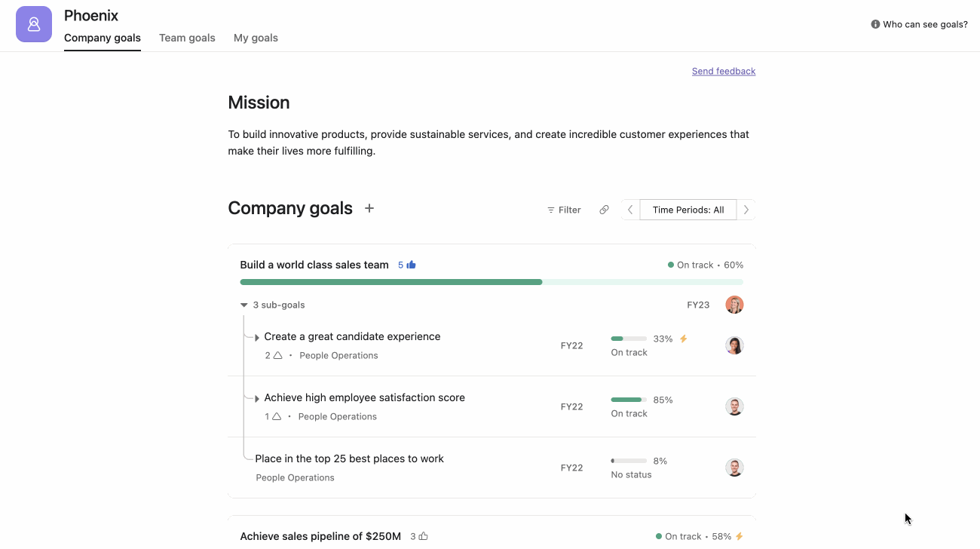Click lightning bolt icon next to 33%
980x549 pixels.
click(x=684, y=339)
